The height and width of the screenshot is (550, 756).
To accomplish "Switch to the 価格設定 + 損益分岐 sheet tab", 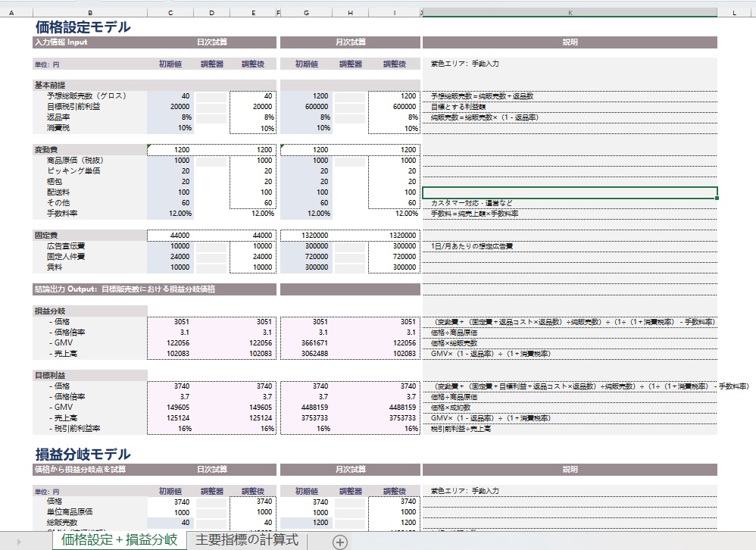I will (x=119, y=540).
